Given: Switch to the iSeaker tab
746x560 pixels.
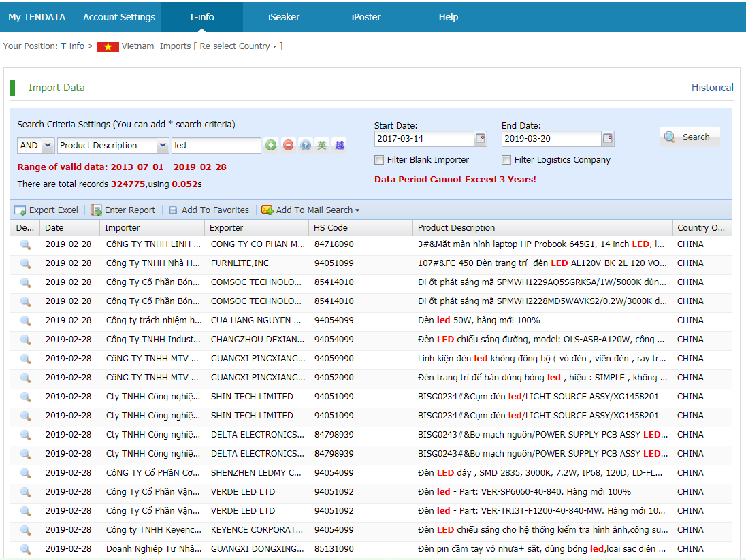Looking at the screenshot, I should 284,17.
